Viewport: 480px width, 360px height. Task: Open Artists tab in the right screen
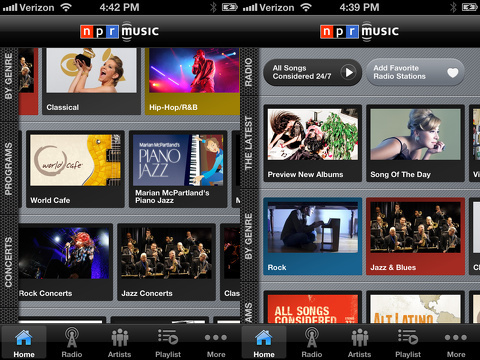pos(360,342)
